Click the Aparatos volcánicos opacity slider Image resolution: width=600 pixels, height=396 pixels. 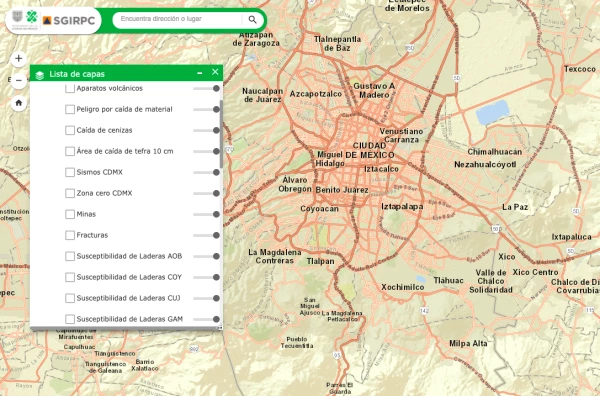coord(206,88)
